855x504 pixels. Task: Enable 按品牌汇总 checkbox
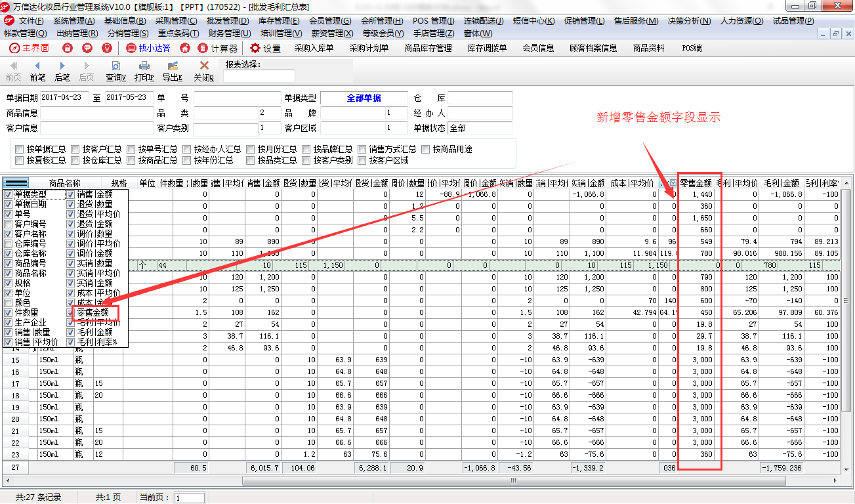tap(306, 149)
